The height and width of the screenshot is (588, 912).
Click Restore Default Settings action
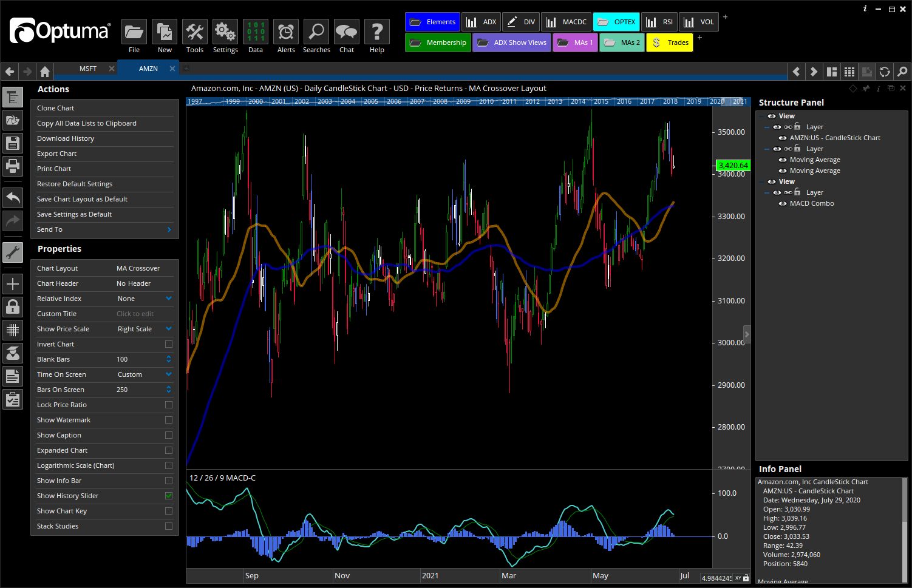pos(75,184)
